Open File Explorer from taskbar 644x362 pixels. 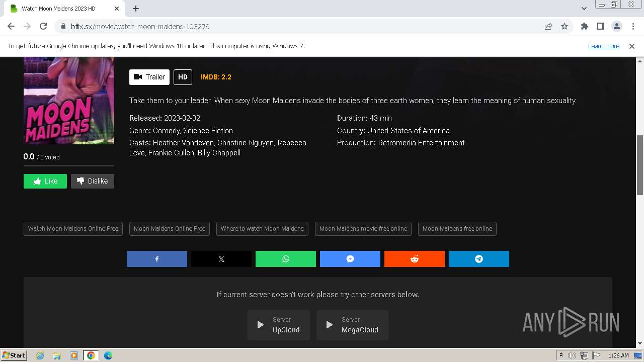coord(57,355)
